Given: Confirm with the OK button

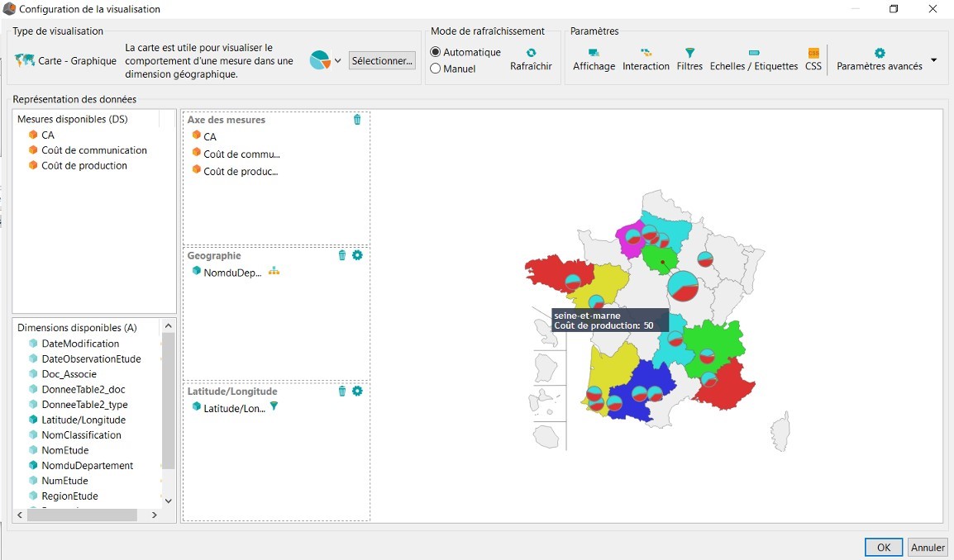Looking at the screenshot, I should (x=884, y=547).
